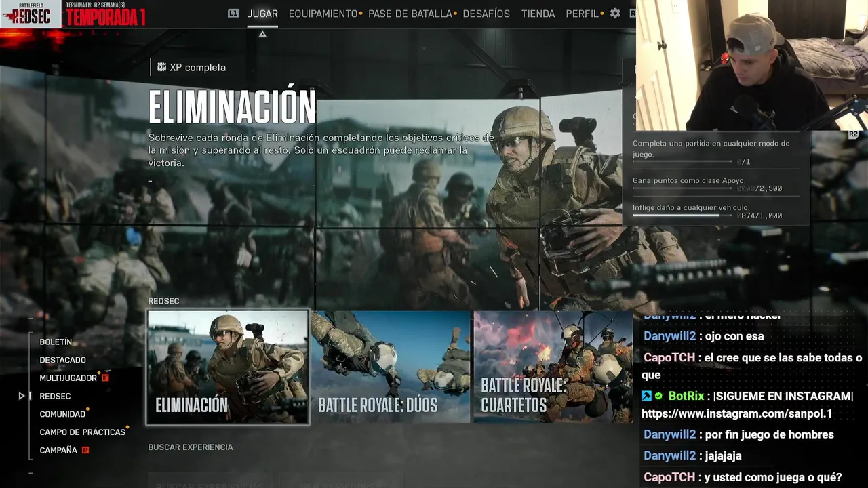868x488 pixels.
Task: Open the DESAFÍOS tab
Action: 486,14
